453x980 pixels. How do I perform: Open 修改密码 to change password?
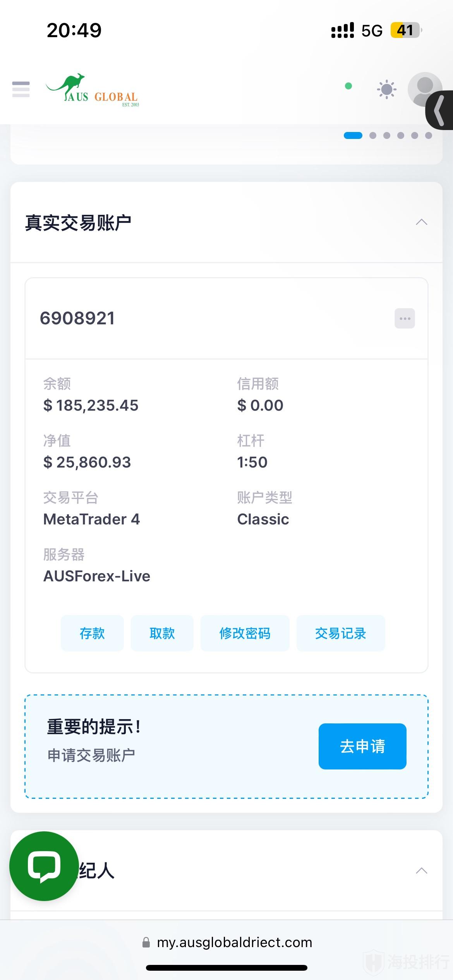click(x=245, y=633)
